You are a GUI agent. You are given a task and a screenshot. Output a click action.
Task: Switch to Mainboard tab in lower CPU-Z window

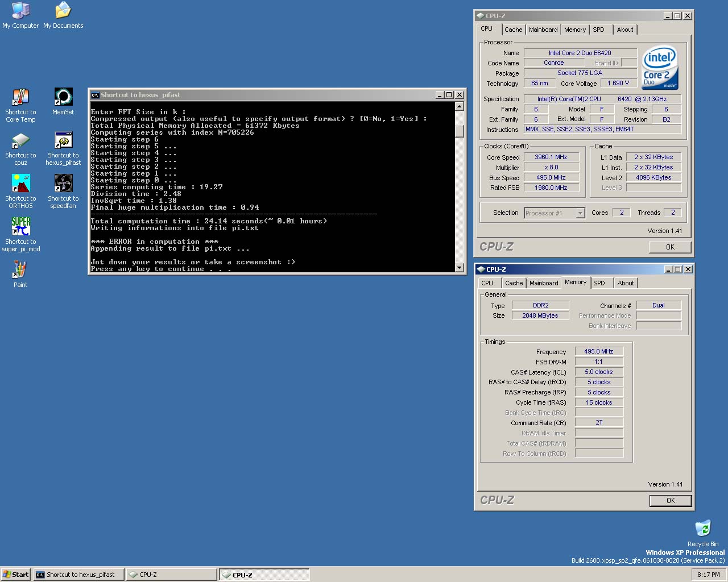[544, 283]
